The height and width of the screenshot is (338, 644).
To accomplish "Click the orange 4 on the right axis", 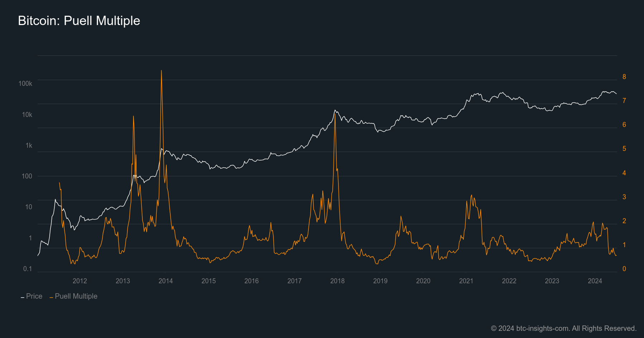I will pos(624,173).
